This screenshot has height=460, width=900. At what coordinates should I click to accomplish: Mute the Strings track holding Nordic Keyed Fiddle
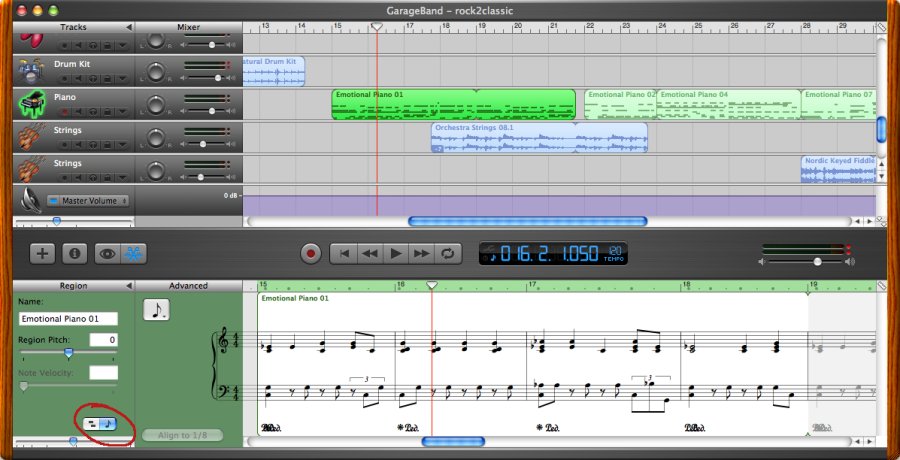79,177
